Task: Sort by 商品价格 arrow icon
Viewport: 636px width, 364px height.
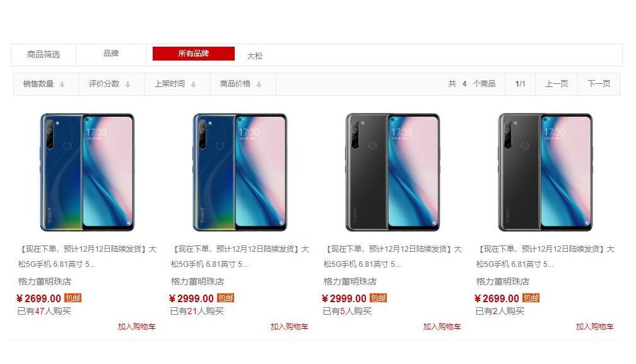Action: [259, 85]
